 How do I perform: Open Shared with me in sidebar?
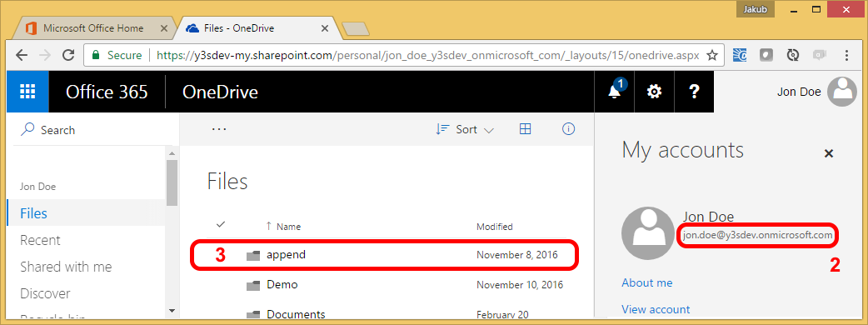coord(66,267)
